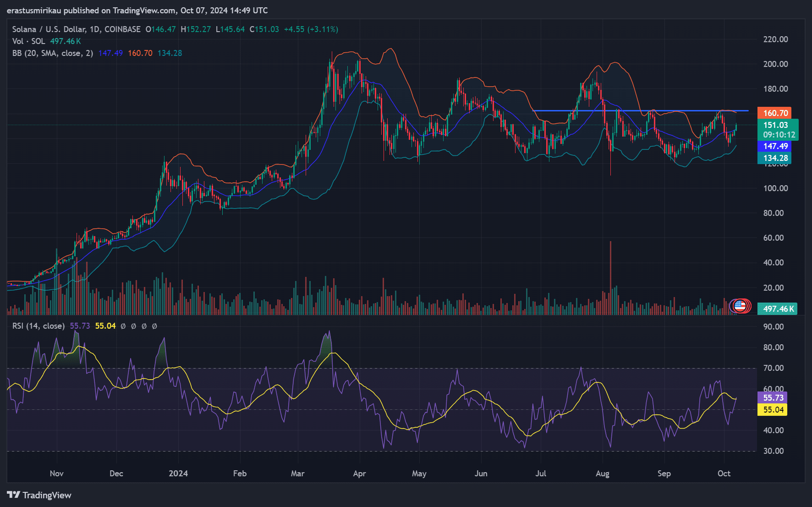Click the 497.46 K volume value in legend
This screenshot has height=507, width=812.
(66, 41)
